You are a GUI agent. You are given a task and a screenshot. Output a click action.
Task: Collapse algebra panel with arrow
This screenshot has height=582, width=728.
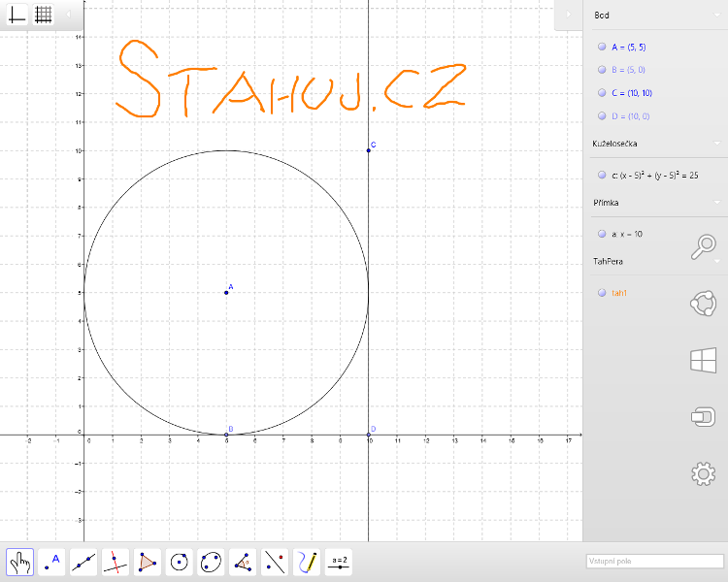point(568,15)
